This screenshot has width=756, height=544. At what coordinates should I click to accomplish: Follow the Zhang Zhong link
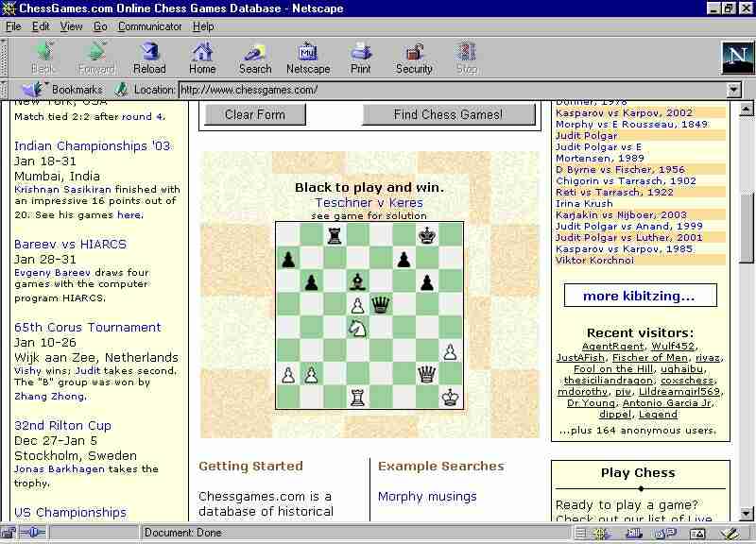50,396
